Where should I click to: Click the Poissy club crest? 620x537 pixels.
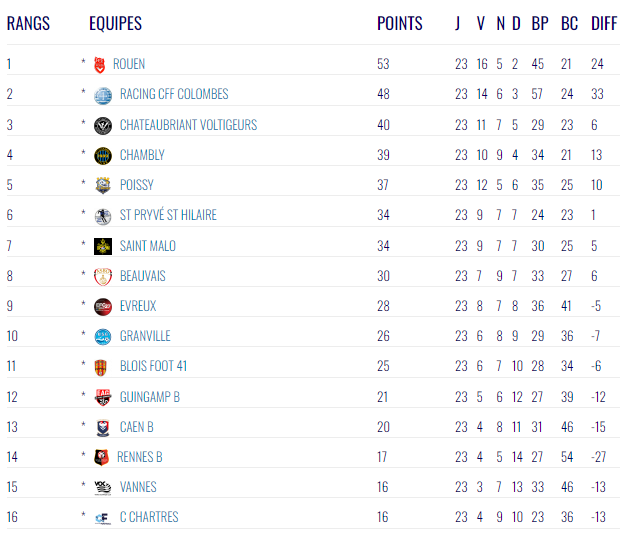103,185
